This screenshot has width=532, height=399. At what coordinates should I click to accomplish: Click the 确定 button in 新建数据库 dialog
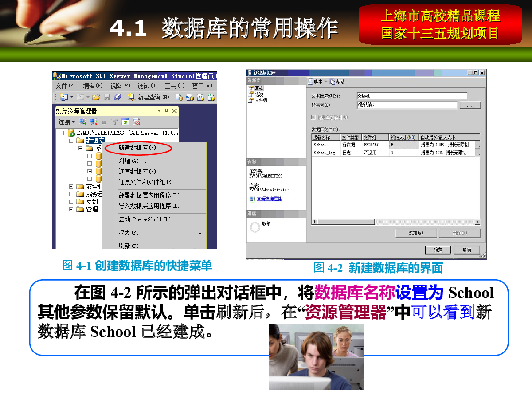[438, 250]
